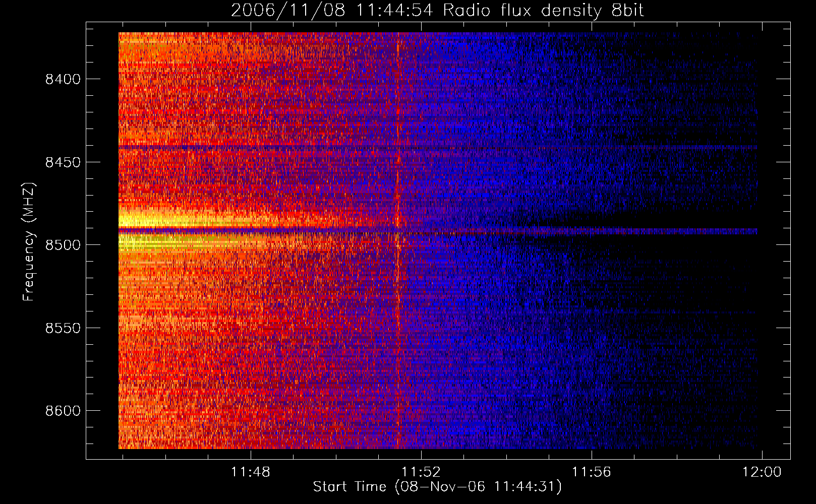Click the 8500 frequency tick label
The image size is (816, 504).
coord(63,245)
